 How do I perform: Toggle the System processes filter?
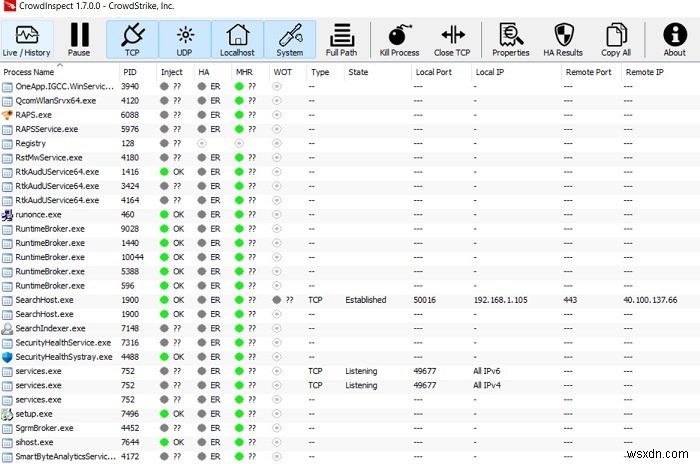(290, 40)
